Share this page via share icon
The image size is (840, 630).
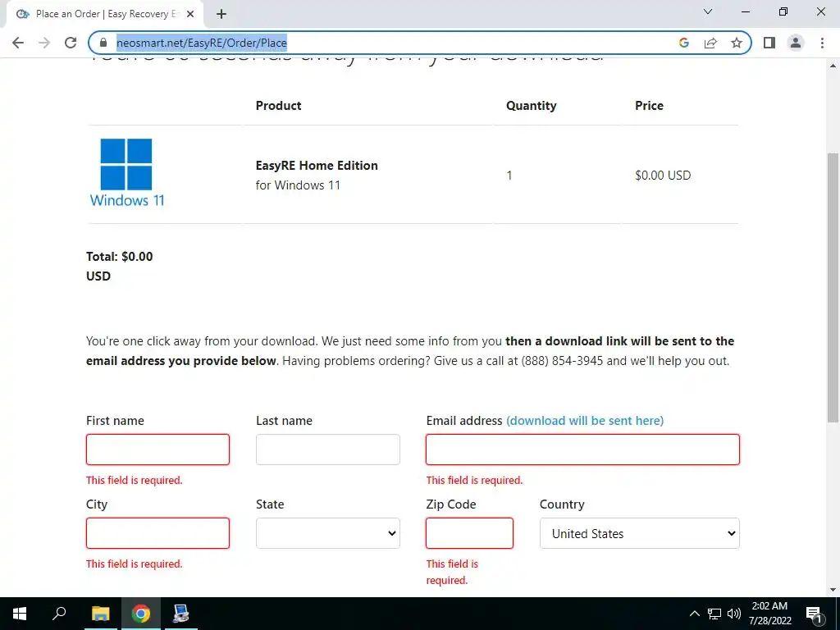tap(710, 43)
